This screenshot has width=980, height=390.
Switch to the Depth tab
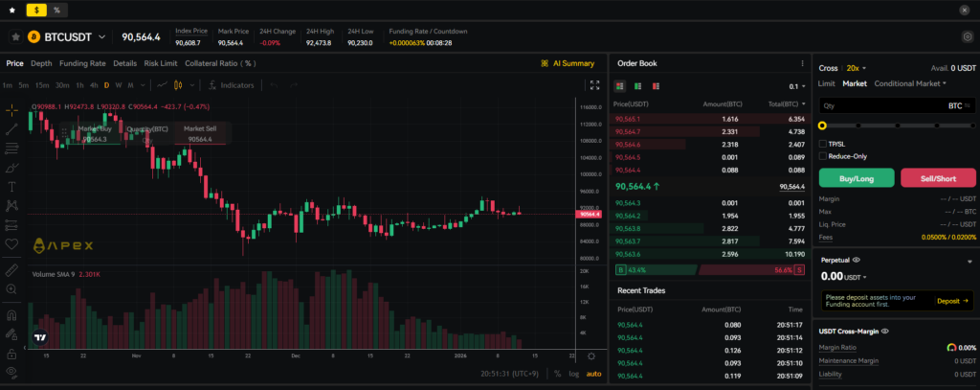[x=41, y=63]
